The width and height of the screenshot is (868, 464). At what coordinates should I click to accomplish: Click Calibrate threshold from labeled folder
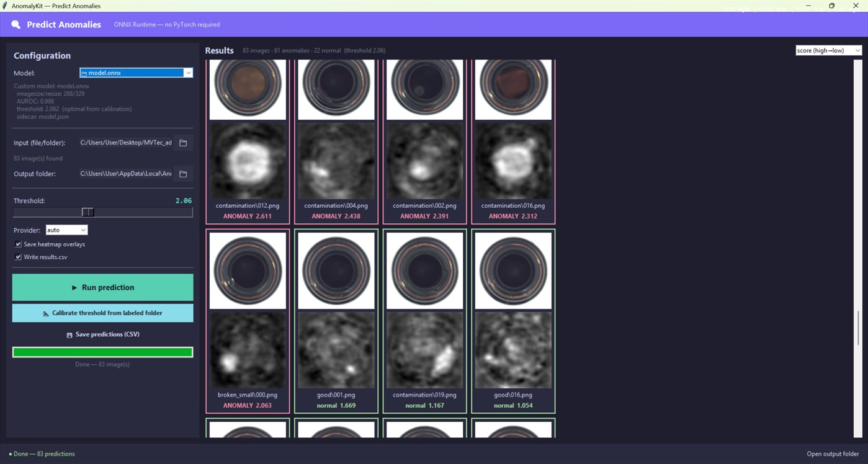(102, 313)
